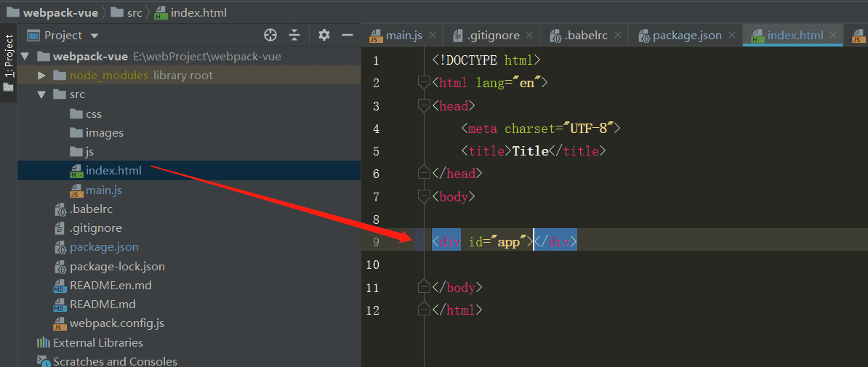868x367 pixels.
Task: Hide the Project panel with minus icon
Action: (x=347, y=36)
